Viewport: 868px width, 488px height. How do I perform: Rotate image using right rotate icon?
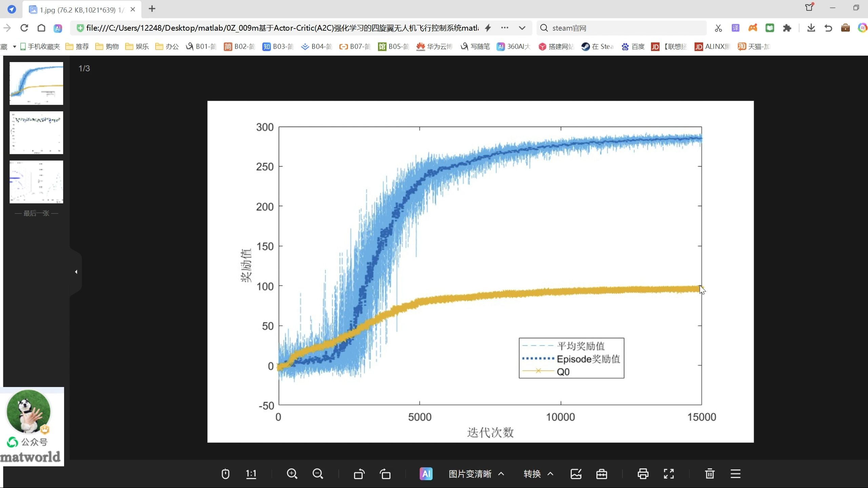coord(385,474)
